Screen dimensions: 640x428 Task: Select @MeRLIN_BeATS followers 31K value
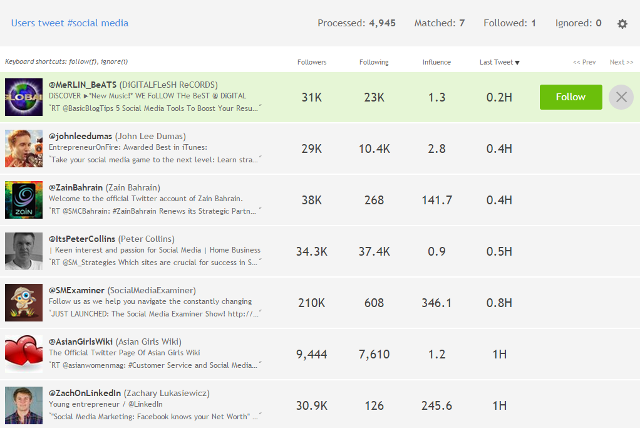(312, 97)
